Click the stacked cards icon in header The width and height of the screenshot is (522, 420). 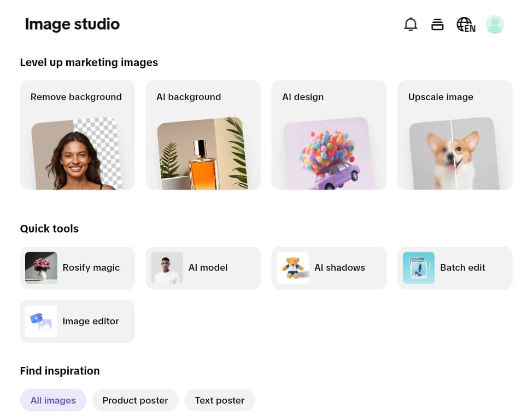tap(437, 24)
